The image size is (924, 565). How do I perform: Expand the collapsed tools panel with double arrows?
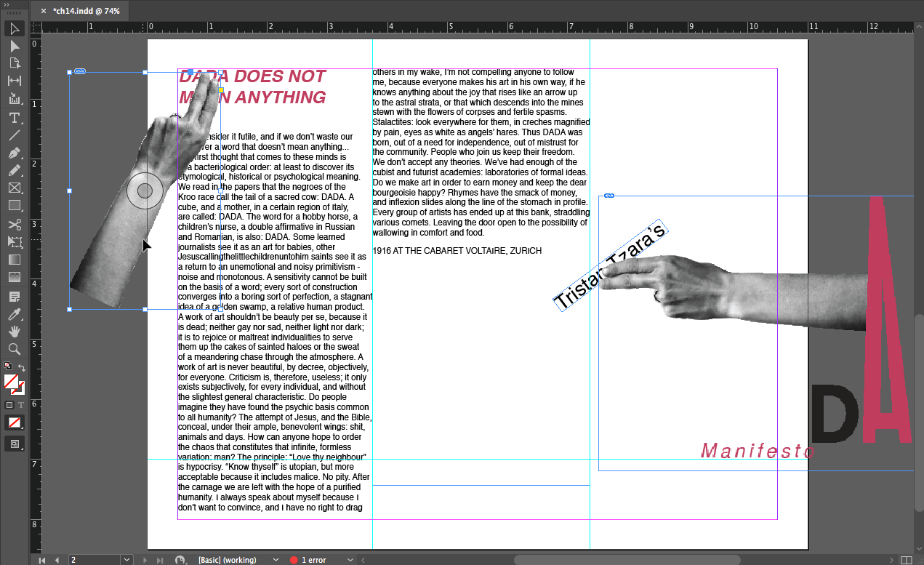pyautogui.click(x=7, y=4)
